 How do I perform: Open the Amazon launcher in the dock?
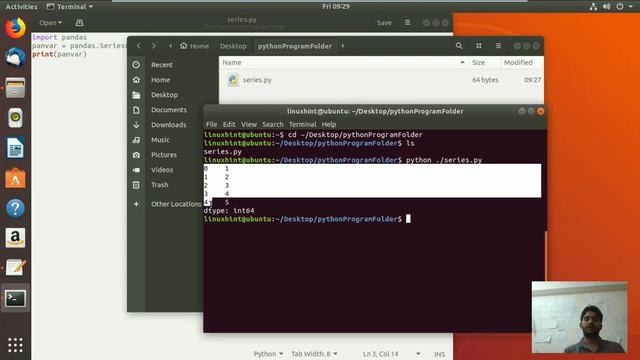[x=15, y=238]
